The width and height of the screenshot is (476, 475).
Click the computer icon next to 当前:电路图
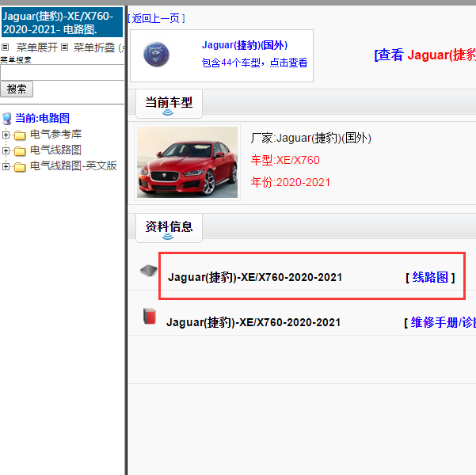[6, 119]
